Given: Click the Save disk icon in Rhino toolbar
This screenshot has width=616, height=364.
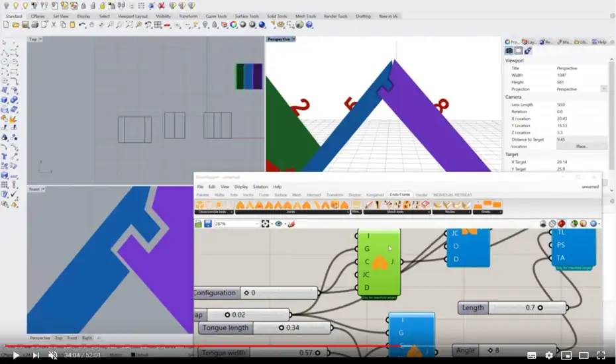Looking at the screenshot, I should tap(25, 24).
